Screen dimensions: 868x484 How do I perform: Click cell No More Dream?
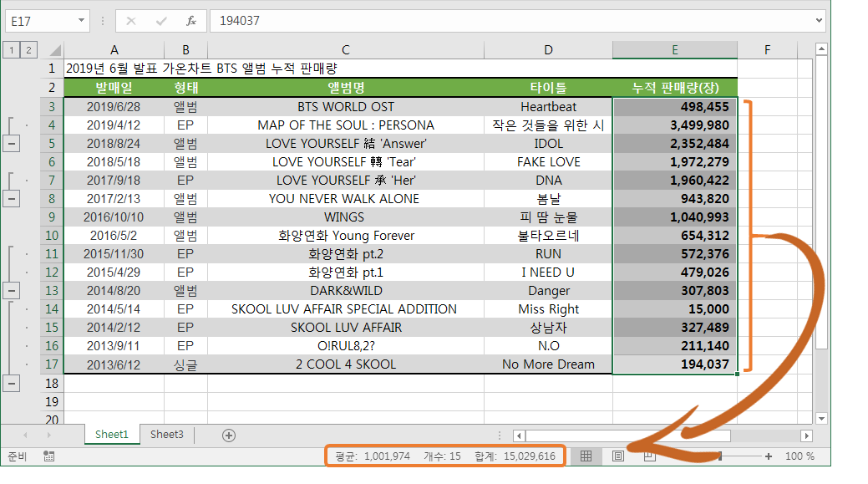548,364
